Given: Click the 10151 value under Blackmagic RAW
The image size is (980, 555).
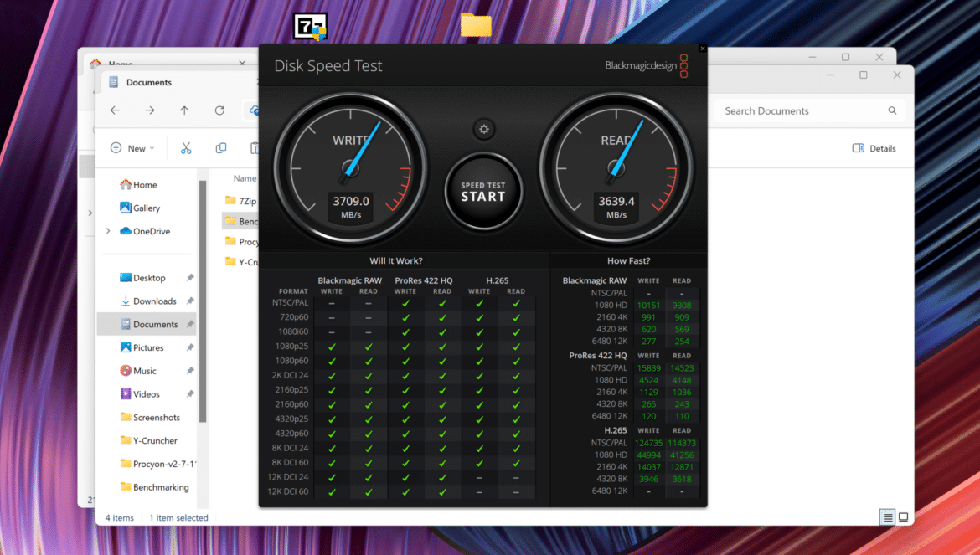Looking at the screenshot, I should coord(648,306).
